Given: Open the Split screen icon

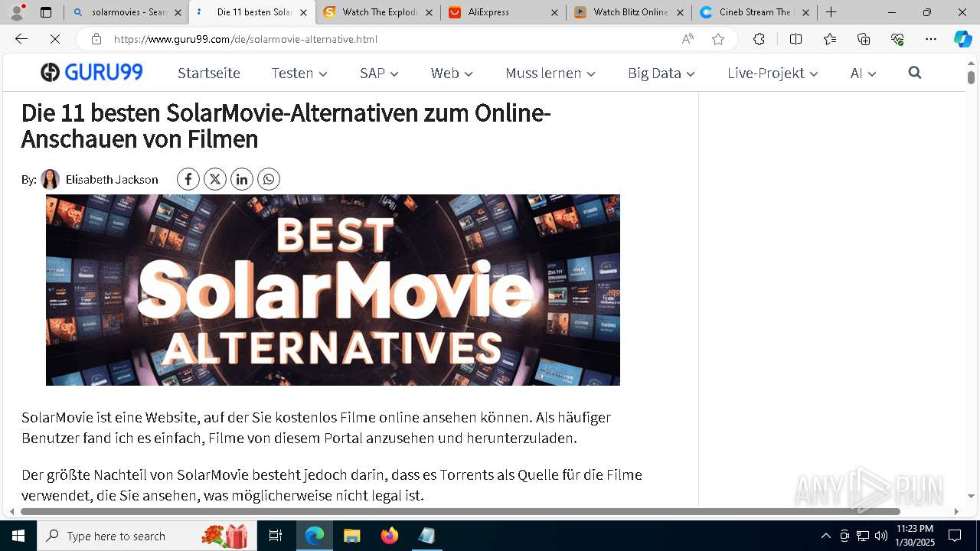Looking at the screenshot, I should coord(795,39).
